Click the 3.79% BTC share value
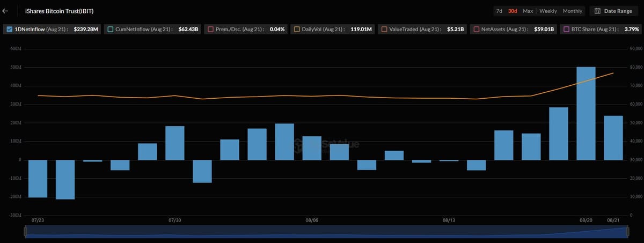Viewport: 644px width, 243px height. tap(632, 30)
